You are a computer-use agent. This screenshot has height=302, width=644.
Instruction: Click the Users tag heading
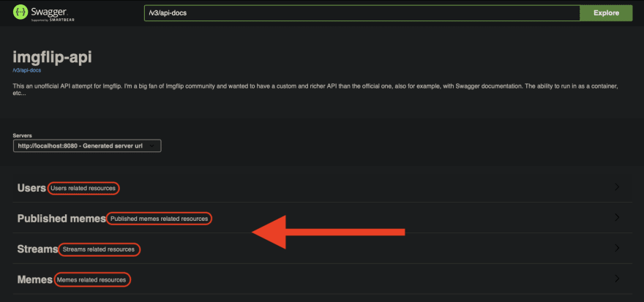coord(31,188)
